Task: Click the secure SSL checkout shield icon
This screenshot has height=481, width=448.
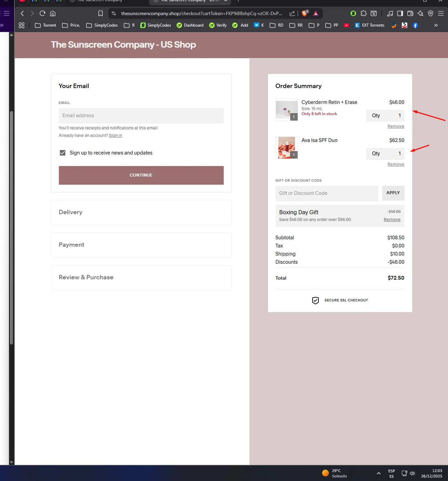Action: coord(315,300)
